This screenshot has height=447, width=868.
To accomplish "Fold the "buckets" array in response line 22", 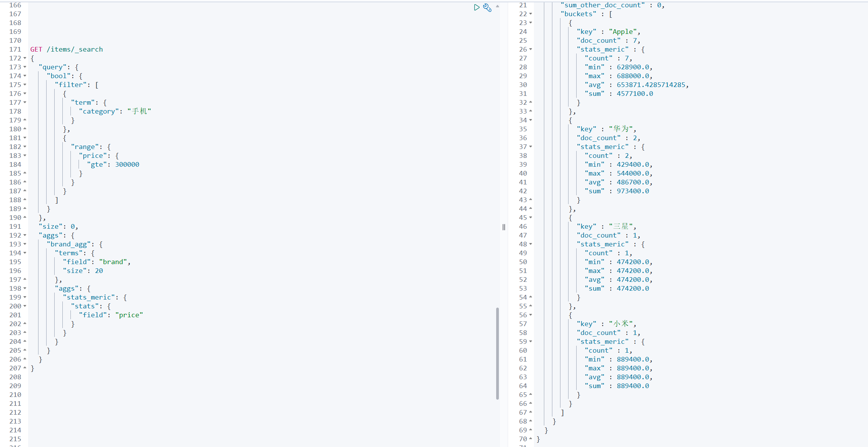I will click(x=531, y=14).
